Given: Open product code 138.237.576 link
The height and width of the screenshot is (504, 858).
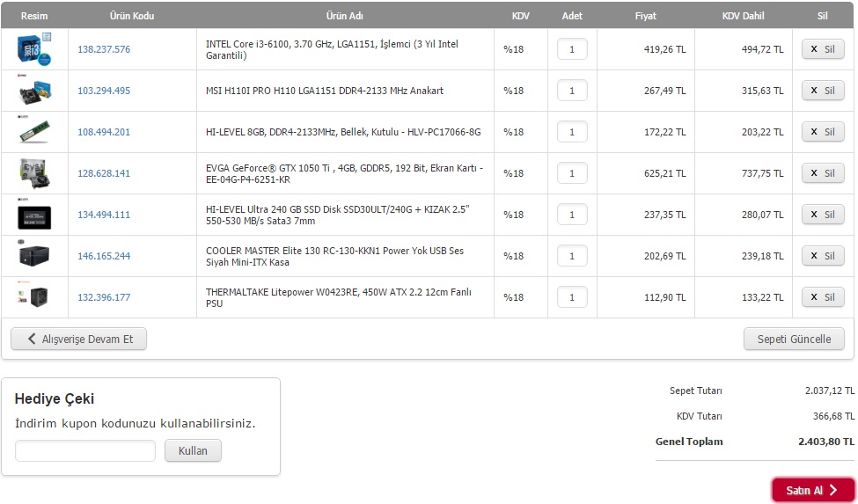Looking at the screenshot, I should pos(104,49).
